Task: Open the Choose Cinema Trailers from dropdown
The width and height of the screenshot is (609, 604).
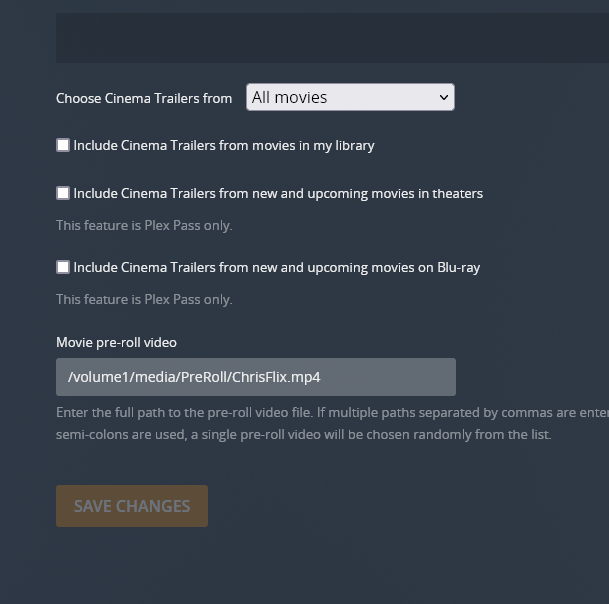Action: (349, 97)
